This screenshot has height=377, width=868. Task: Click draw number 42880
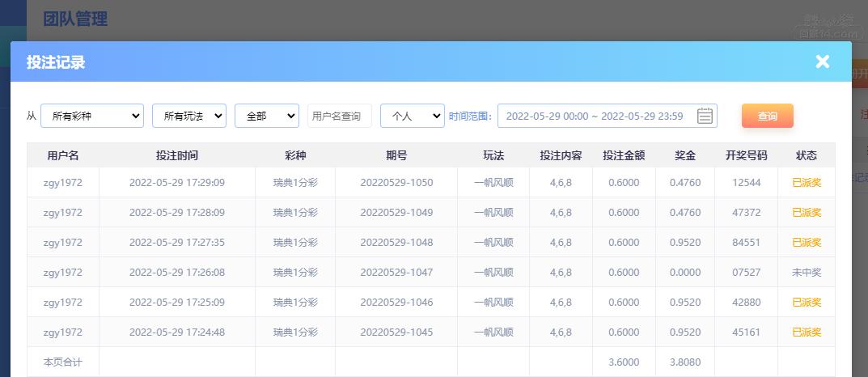tap(746, 303)
